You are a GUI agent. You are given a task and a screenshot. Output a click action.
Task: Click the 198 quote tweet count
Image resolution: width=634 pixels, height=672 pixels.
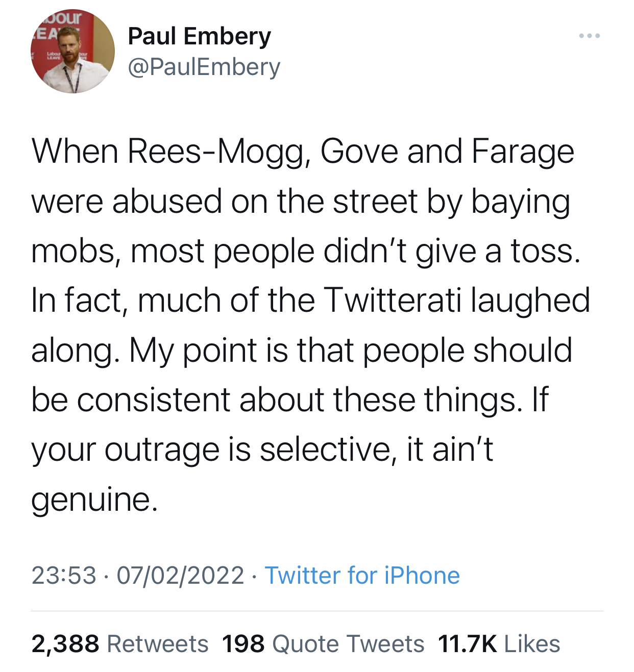pyautogui.click(x=243, y=644)
